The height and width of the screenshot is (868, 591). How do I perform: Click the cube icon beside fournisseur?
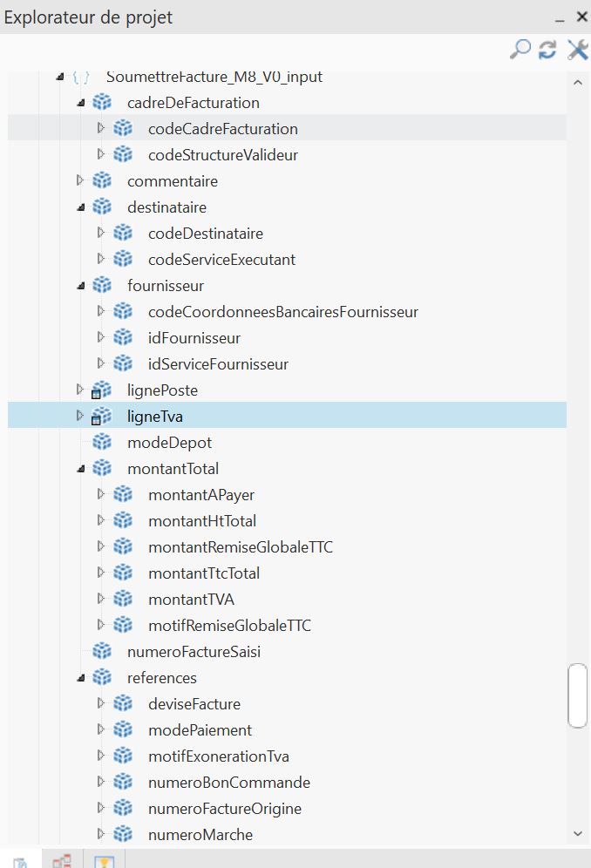pos(102,286)
